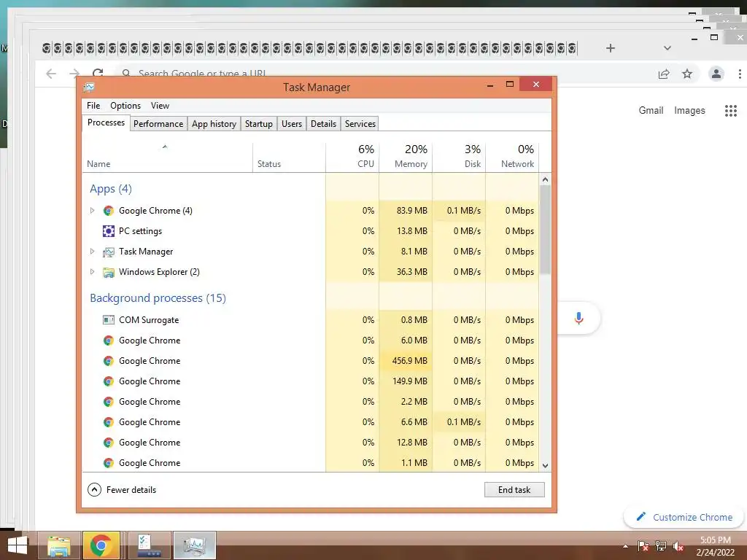
Task: Sort by the CPU column header
Action: [x=352, y=157]
